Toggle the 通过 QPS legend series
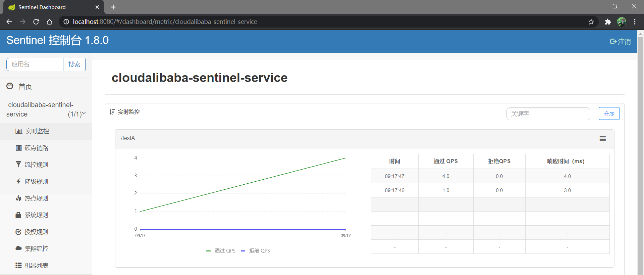 point(221,250)
